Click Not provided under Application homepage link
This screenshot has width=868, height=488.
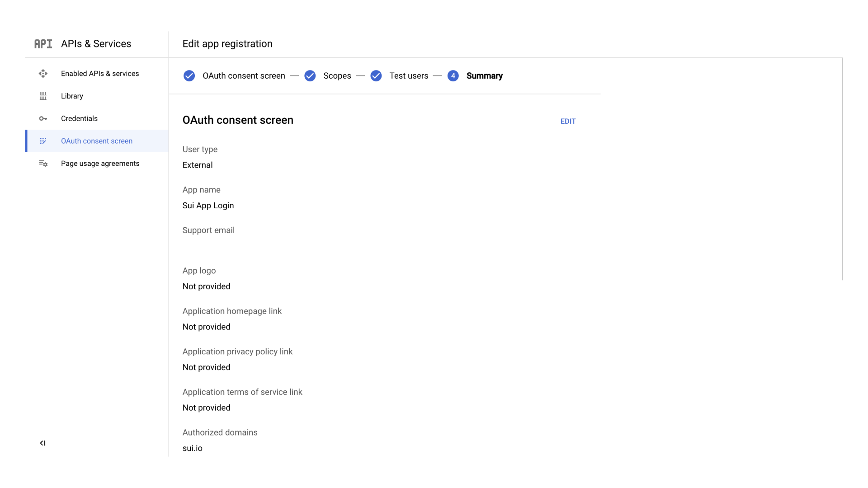[x=206, y=327]
